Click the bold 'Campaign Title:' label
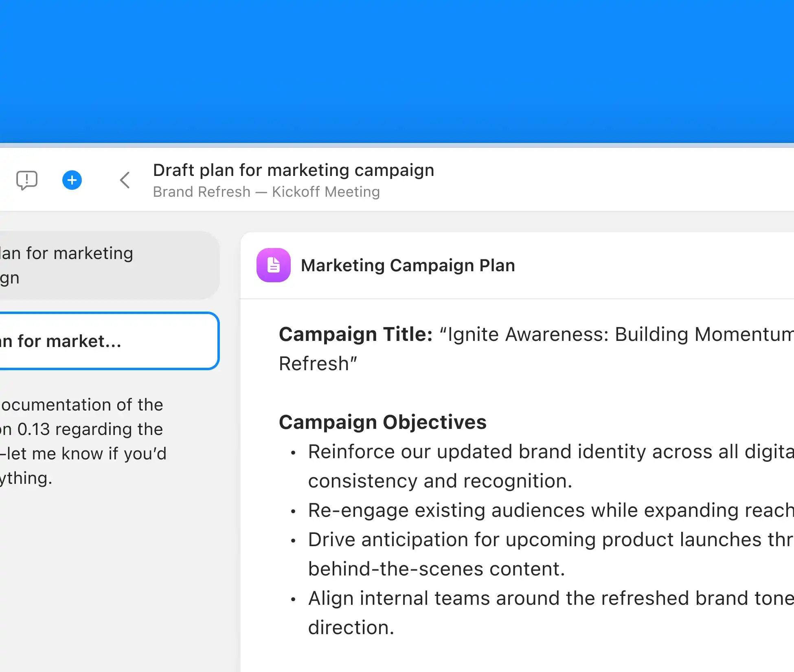The image size is (794, 672). click(x=355, y=334)
